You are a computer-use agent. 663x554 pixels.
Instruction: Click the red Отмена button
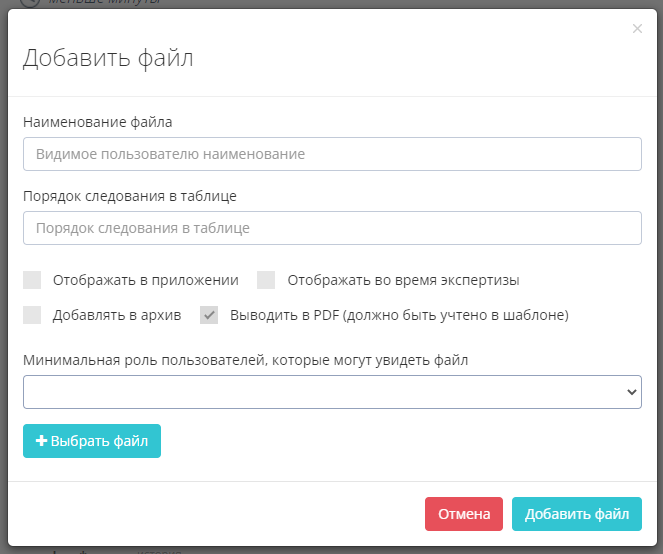point(464,514)
